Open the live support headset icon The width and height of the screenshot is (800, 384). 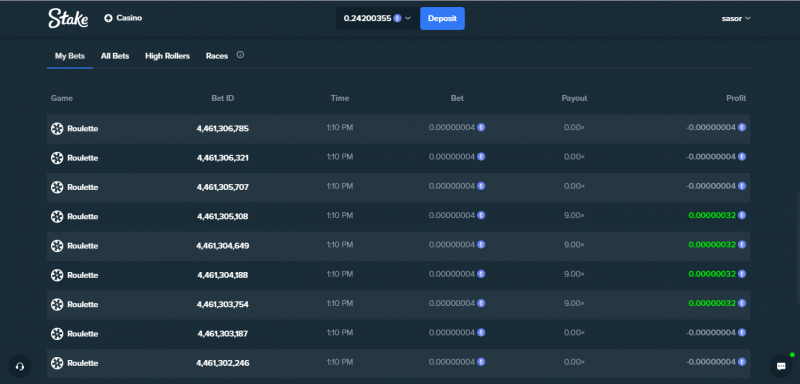[20, 366]
